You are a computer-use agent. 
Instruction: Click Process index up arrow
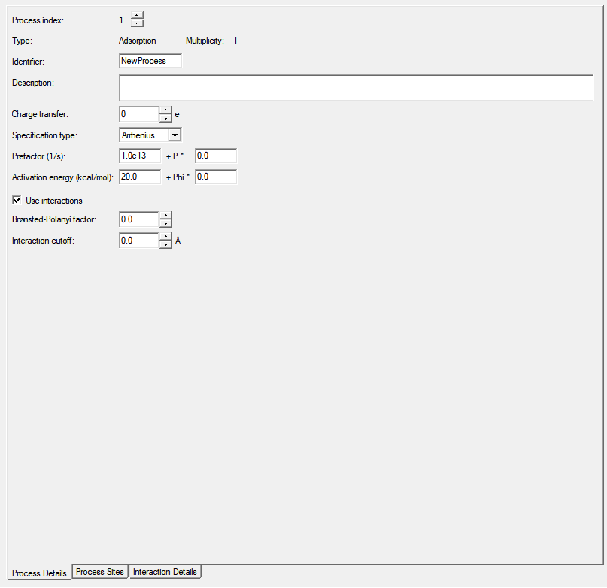click(x=137, y=14)
